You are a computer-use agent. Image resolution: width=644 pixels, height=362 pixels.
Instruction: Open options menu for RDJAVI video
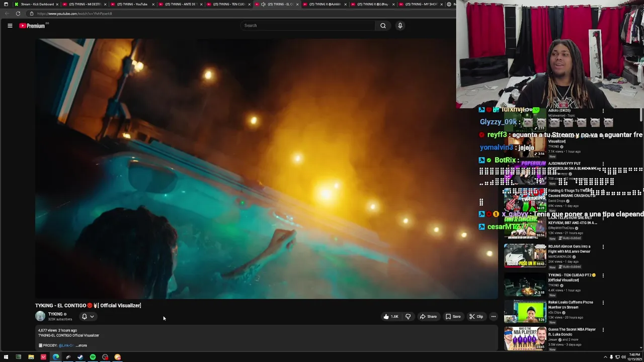(603, 247)
